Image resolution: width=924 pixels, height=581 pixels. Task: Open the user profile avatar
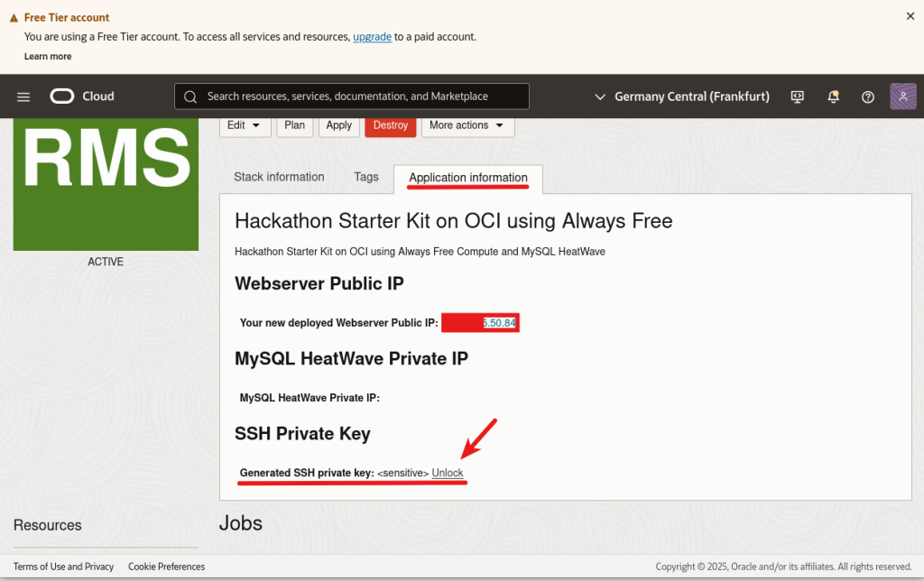902,96
